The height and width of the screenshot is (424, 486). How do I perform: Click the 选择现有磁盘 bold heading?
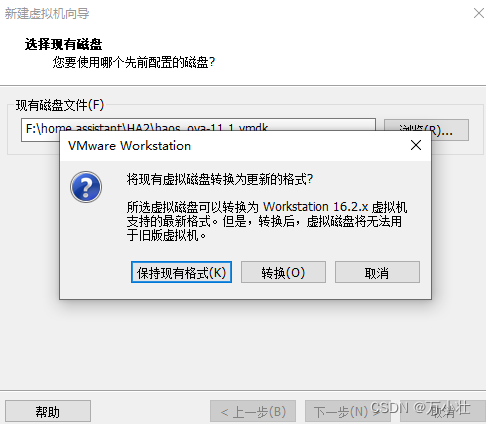click(x=63, y=44)
